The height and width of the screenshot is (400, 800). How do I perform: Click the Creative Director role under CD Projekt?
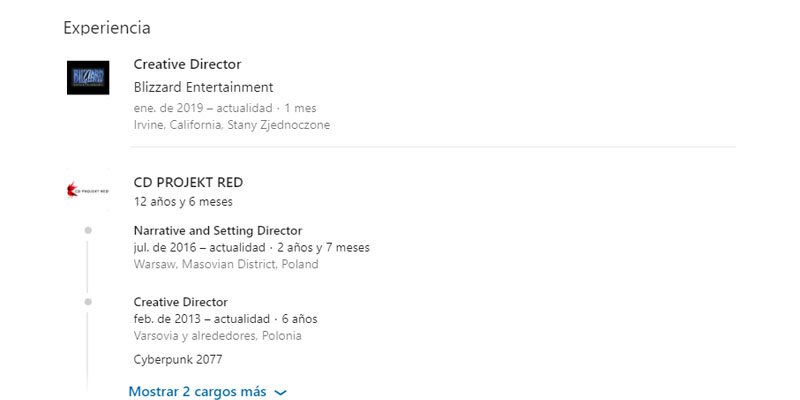click(180, 302)
